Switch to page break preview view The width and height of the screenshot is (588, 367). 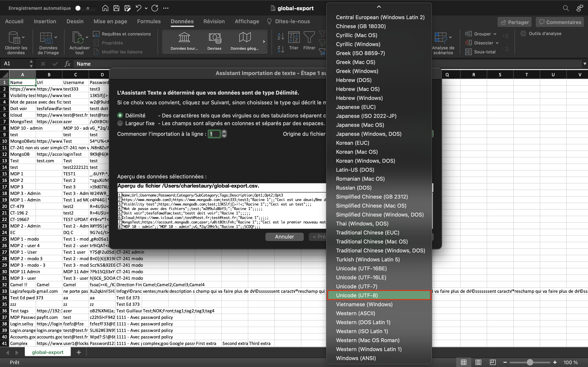pos(493,362)
